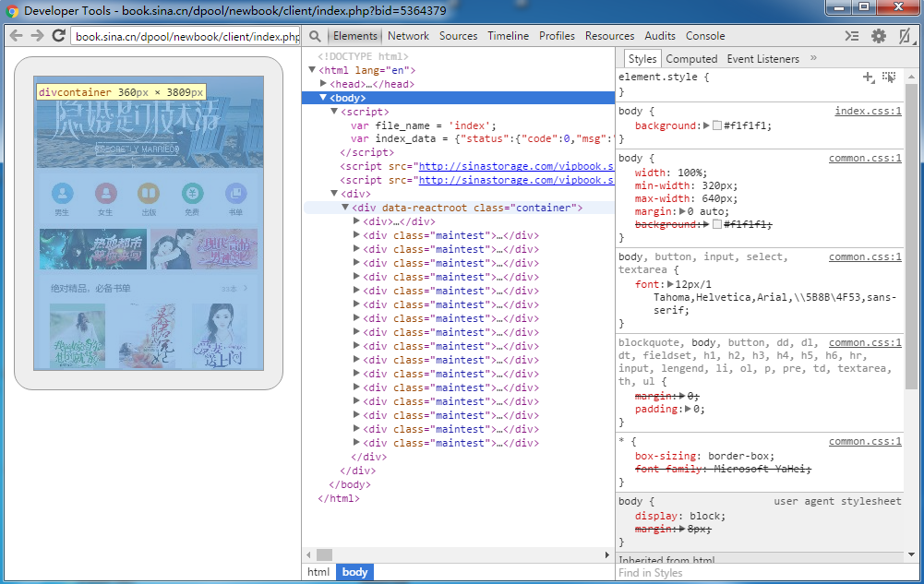
Task: Expand the collapsed <div>…</div> without class
Action: tap(356, 220)
